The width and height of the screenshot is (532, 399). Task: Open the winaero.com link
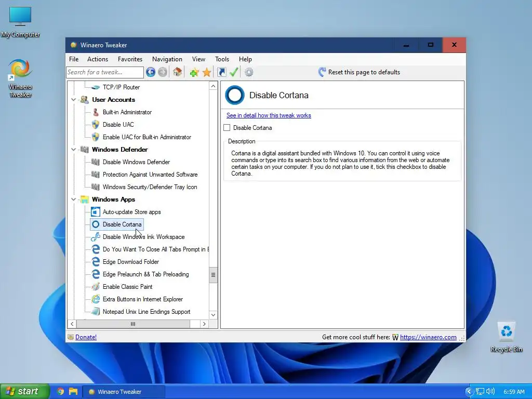[428, 337]
